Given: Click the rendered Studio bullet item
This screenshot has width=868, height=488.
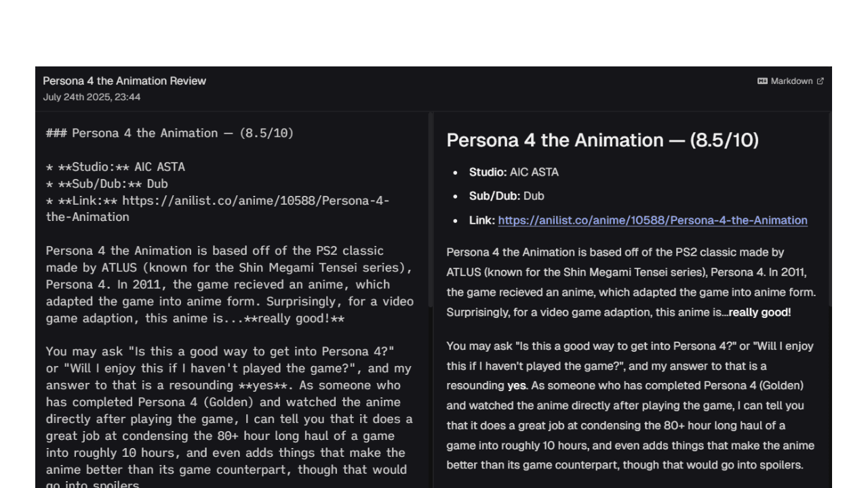Looking at the screenshot, I should coord(513,172).
